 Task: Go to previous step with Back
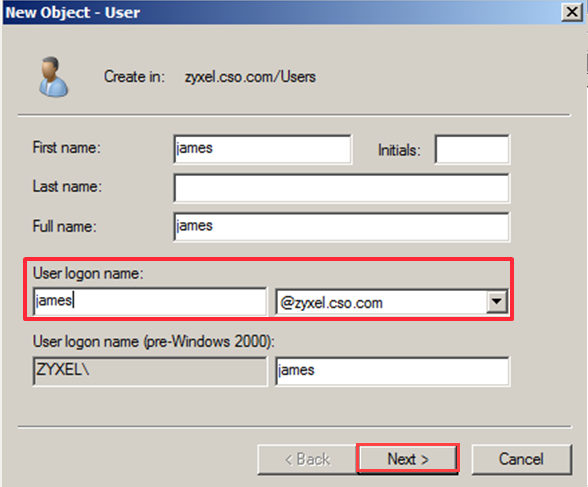[307, 459]
